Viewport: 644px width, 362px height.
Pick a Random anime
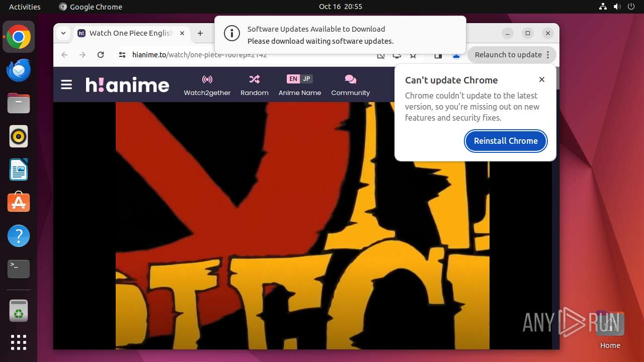click(x=255, y=85)
